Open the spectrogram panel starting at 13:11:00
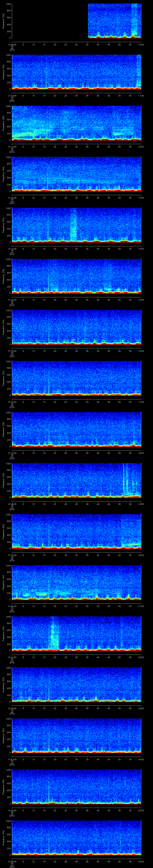This screenshot has height=868, width=153. 77,123
